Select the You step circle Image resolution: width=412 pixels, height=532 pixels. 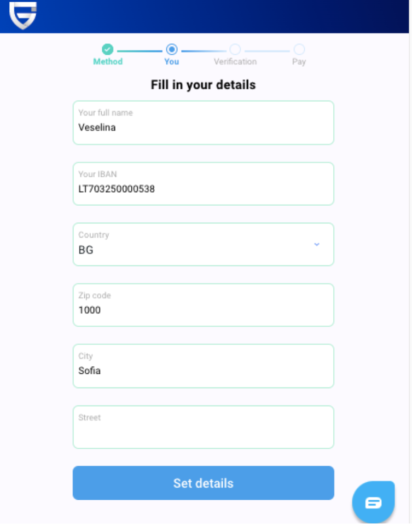[x=172, y=50]
